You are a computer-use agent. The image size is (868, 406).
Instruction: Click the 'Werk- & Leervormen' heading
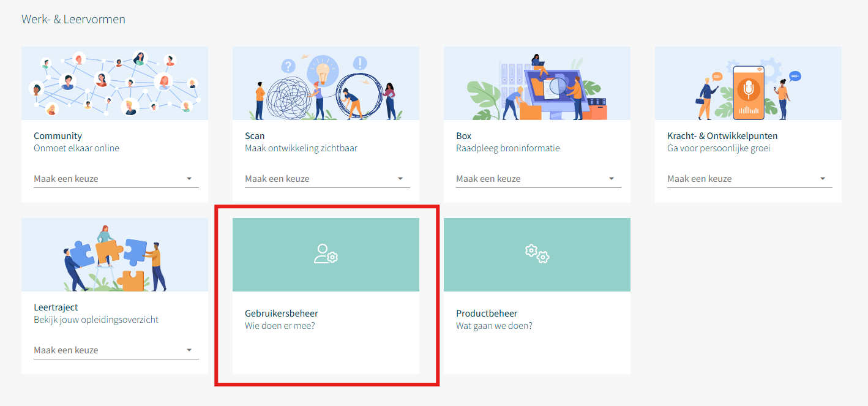(x=73, y=19)
